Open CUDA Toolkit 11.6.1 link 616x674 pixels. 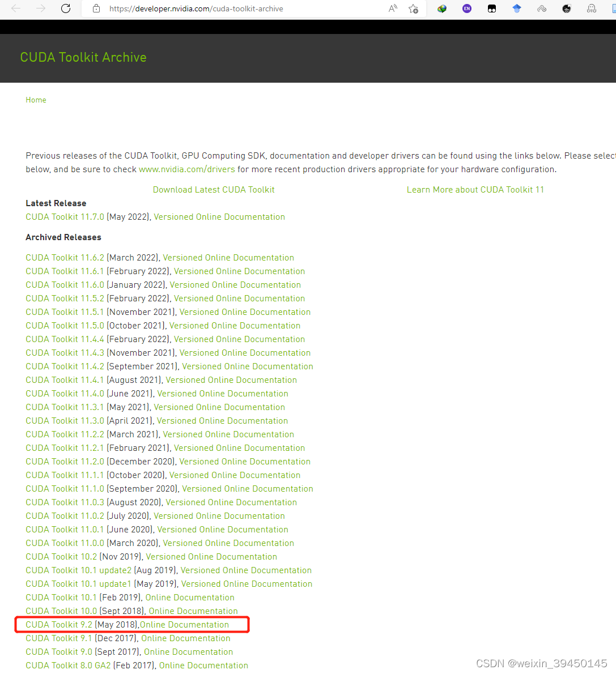tap(65, 271)
